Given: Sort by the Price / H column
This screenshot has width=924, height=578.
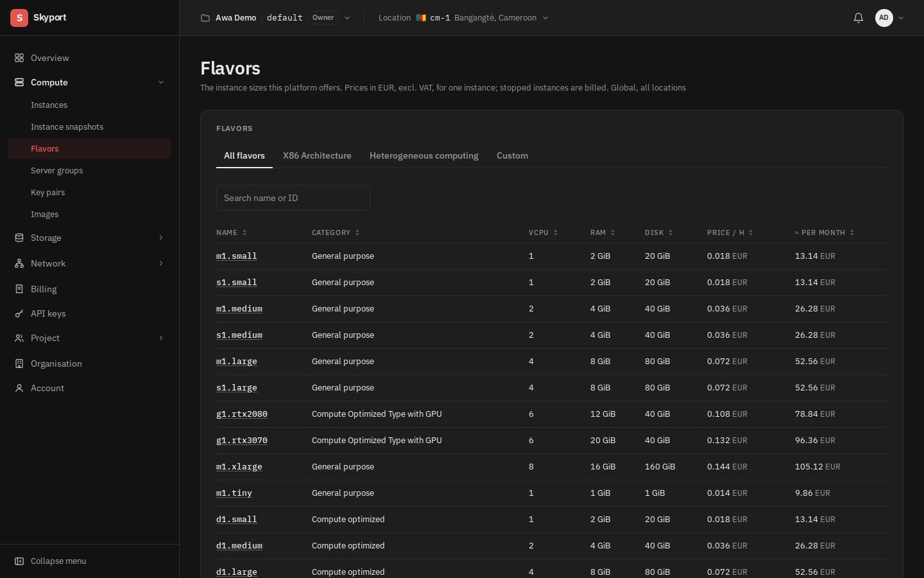Looking at the screenshot, I should pos(730,232).
